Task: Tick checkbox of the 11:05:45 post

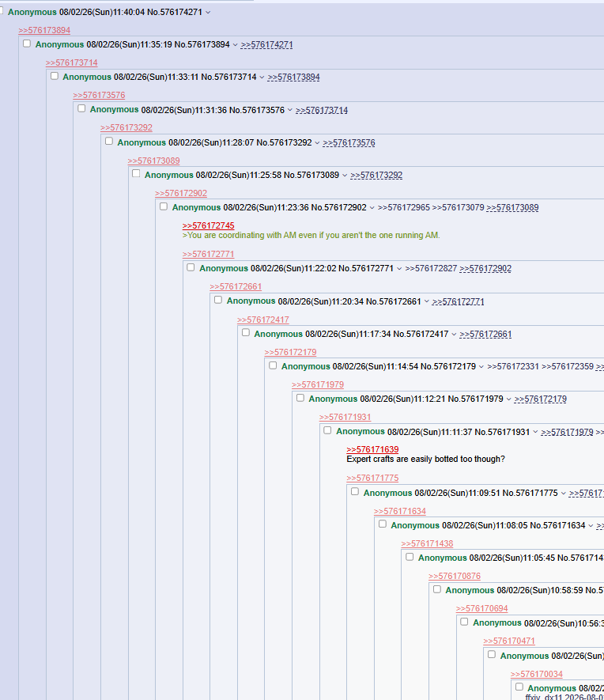Action: (x=410, y=557)
